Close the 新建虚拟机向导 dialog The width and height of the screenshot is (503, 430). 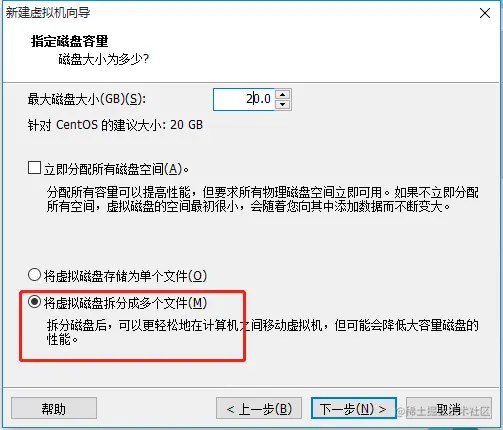[485, 13]
